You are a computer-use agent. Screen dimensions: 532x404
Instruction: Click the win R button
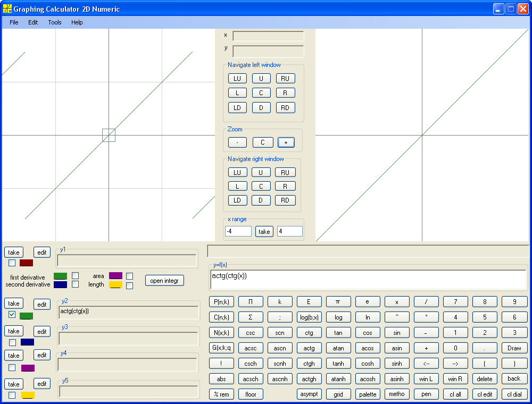coord(455,379)
